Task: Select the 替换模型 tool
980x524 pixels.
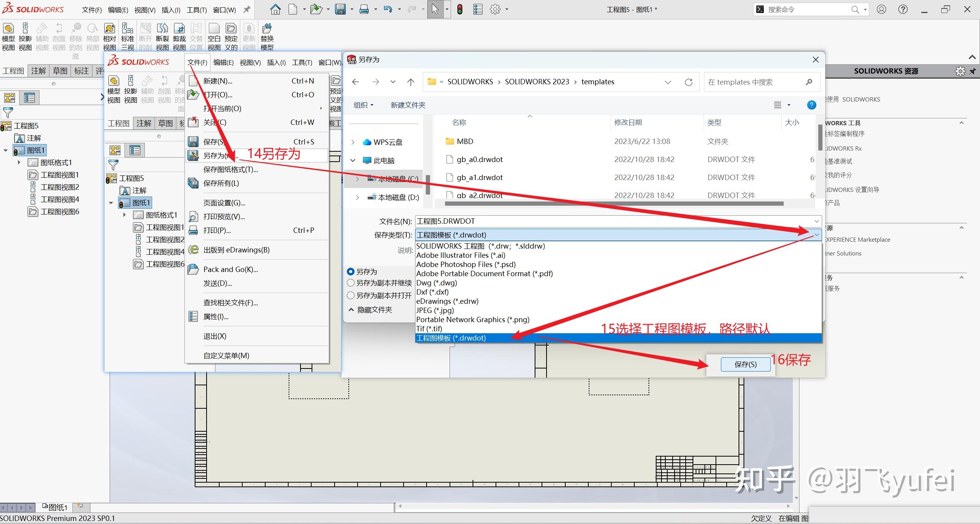Action: coord(267,36)
